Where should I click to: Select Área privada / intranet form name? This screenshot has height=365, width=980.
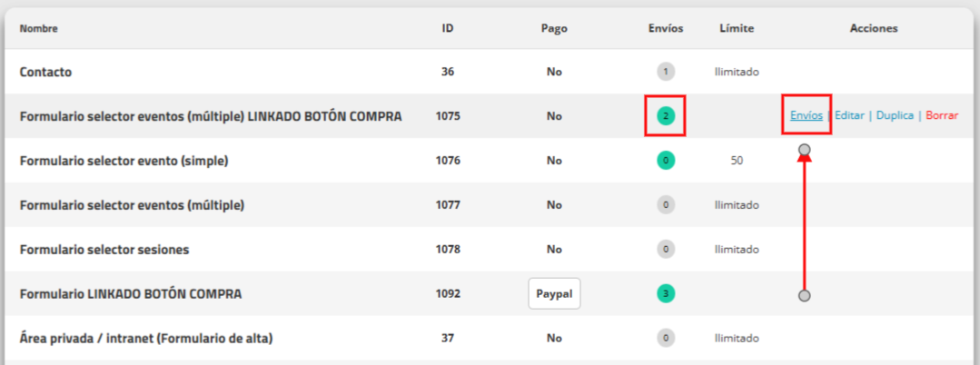click(146, 338)
